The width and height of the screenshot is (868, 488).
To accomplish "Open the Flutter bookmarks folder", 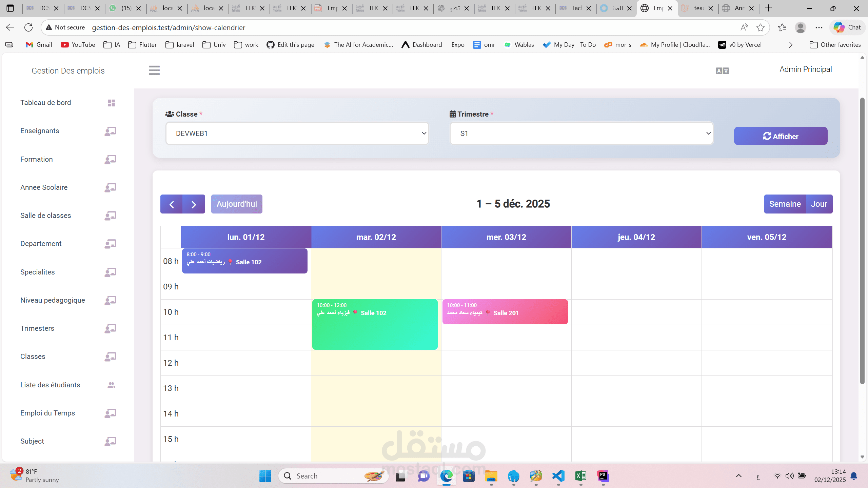I will pos(142,45).
